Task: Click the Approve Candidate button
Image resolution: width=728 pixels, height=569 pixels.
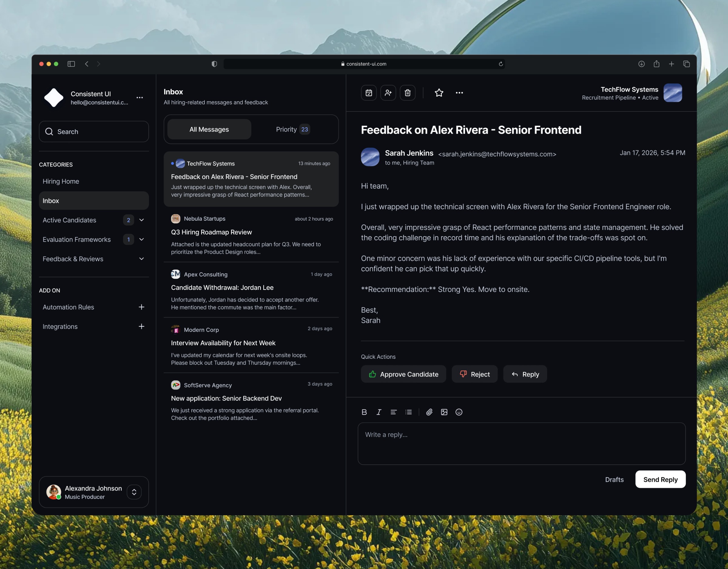Action: [403, 374]
